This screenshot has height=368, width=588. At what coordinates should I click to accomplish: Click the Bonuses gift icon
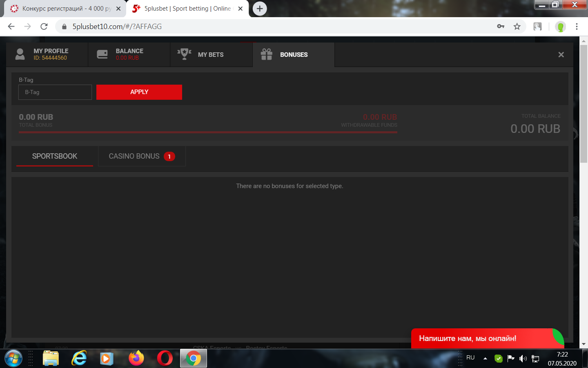[x=267, y=54]
